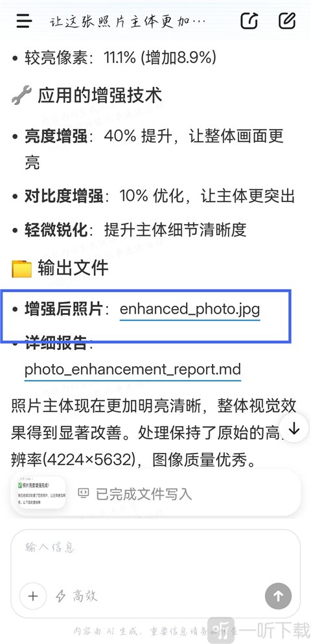Image resolution: width=311 pixels, height=644 pixels.
Task: Open the photo_enhancement_report.md link
Action: [x=132, y=369]
